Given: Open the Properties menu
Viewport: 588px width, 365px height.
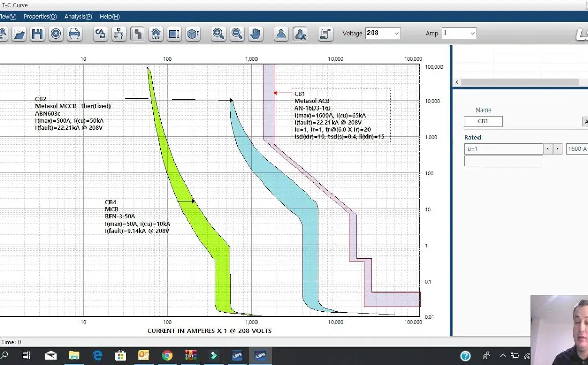Looking at the screenshot, I should (x=40, y=17).
